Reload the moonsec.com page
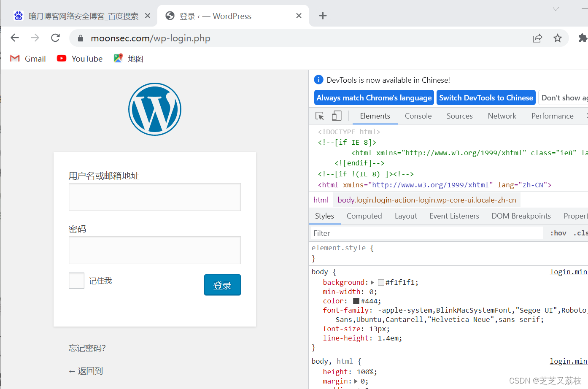 tap(55, 38)
